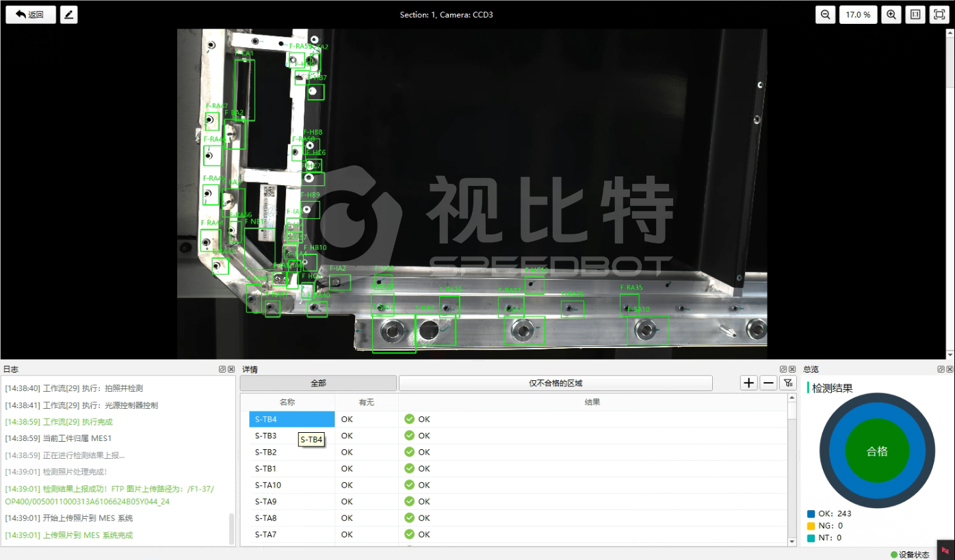Click the Section: 1, Camera: CCD3 title
The image size is (955, 560).
click(447, 14)
